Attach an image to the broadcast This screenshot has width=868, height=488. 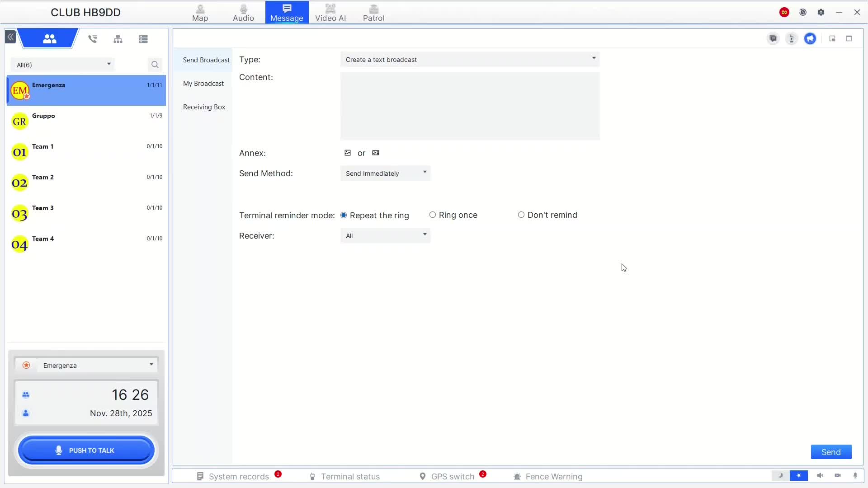point(348,153)
